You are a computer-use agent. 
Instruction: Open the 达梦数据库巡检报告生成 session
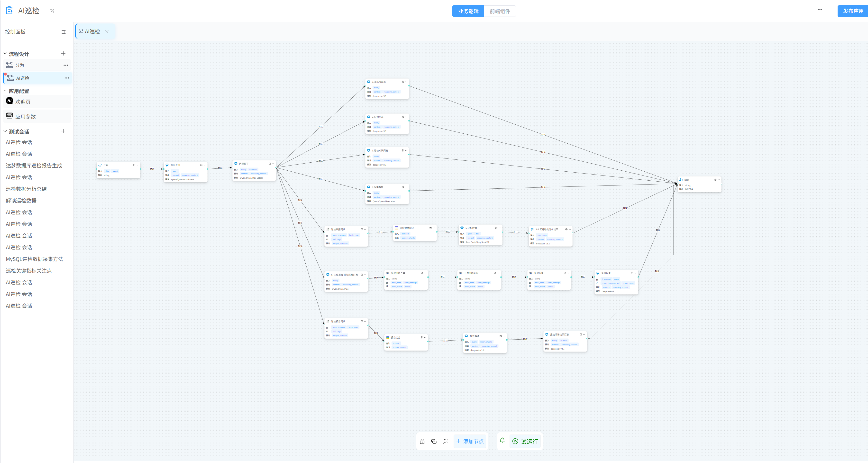pyautogui.click(x=34, y=166)
